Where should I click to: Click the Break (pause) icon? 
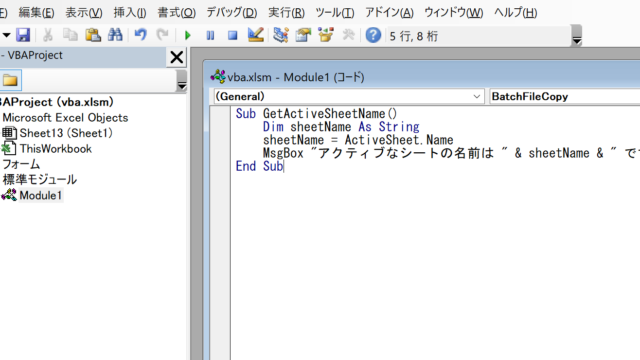[x=210, y=36]
